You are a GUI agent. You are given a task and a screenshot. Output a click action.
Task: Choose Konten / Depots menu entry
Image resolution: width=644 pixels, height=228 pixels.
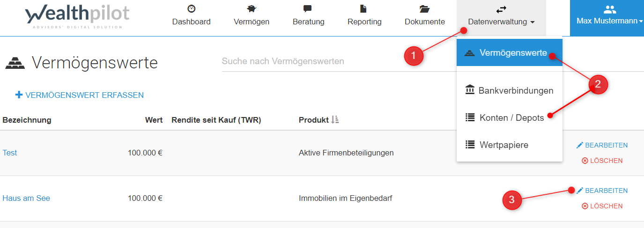click(x=510, y=118)
